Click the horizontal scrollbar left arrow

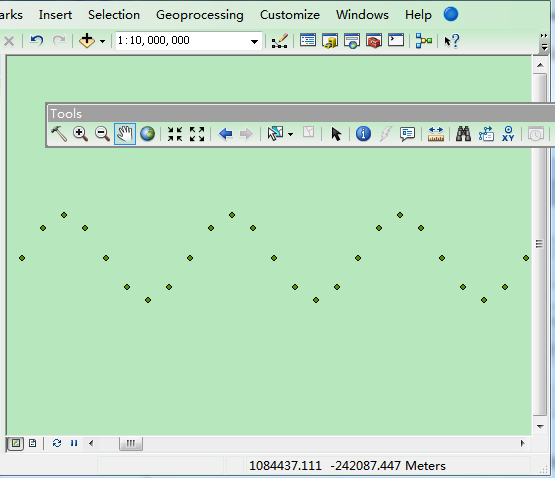pos(91,443)
